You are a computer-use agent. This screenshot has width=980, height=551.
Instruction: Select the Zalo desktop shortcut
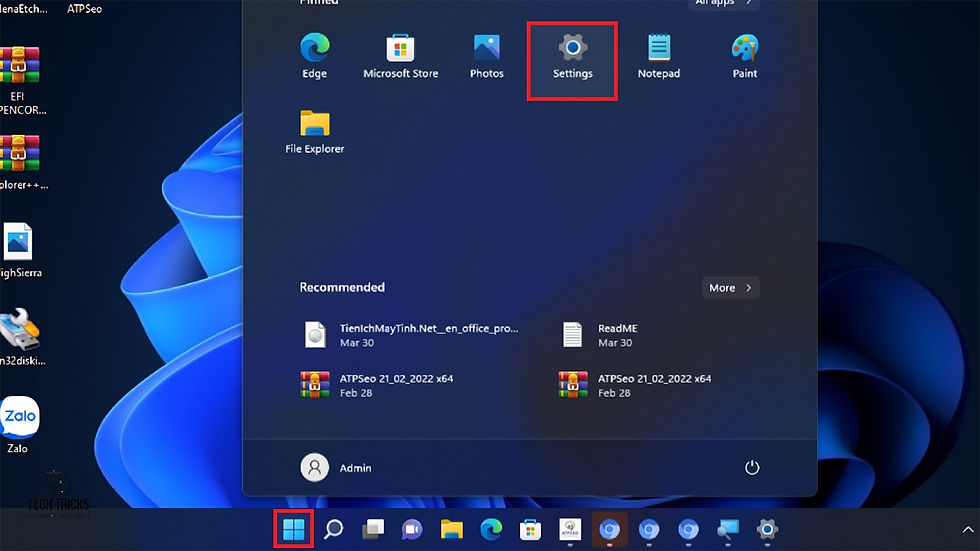[19, 425]
